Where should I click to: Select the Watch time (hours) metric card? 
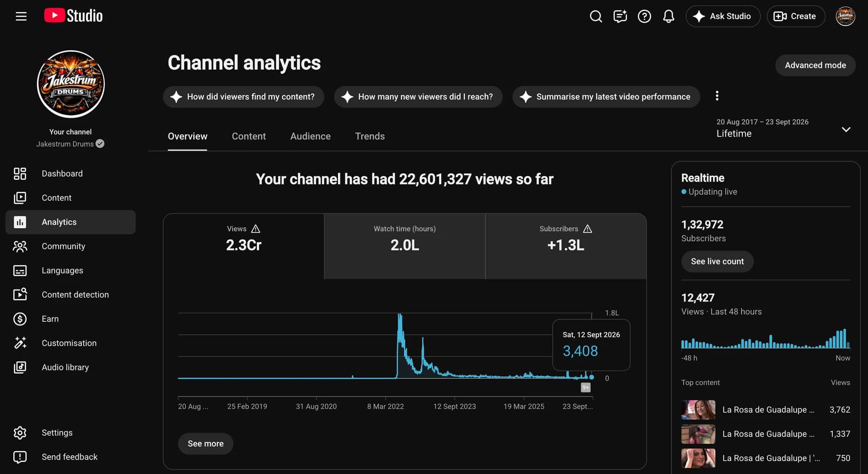point(405,246)
